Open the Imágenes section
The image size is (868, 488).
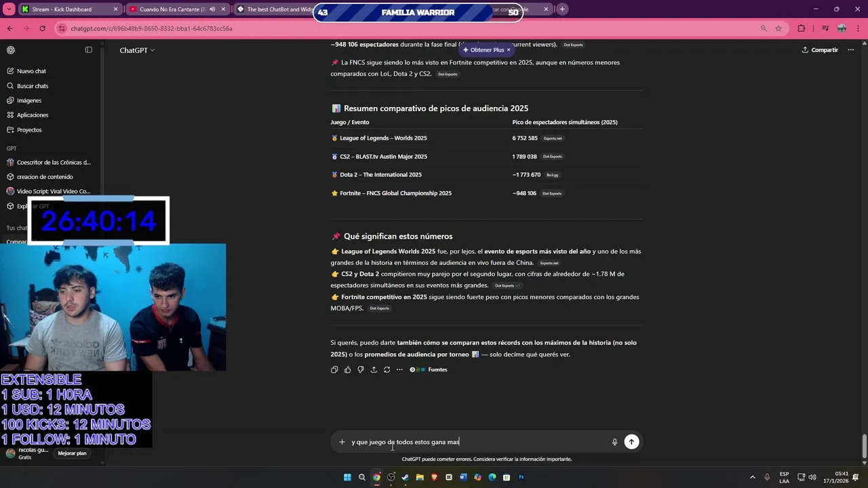[x=29, y=100]
